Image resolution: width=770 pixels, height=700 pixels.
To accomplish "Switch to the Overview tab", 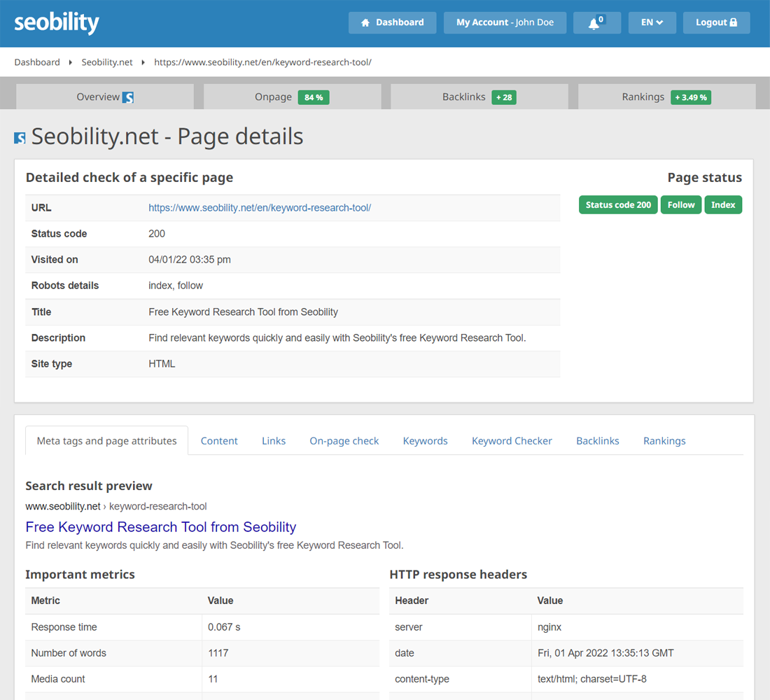I will click(x=105, y=97).
